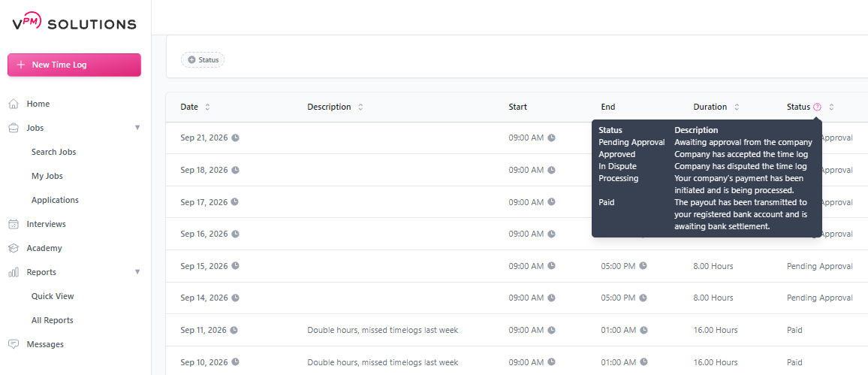Click clock icon beside Sep 11, 2026
This screenshot has width=868, height=375.
pyautogui.click(x=234, y=330)
